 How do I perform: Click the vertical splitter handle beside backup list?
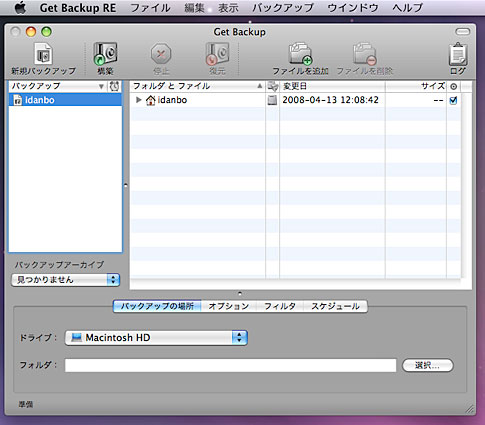click(126, 185)
